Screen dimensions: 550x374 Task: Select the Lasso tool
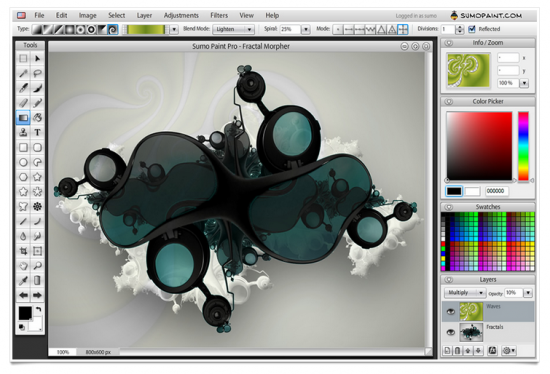point(37,73)
